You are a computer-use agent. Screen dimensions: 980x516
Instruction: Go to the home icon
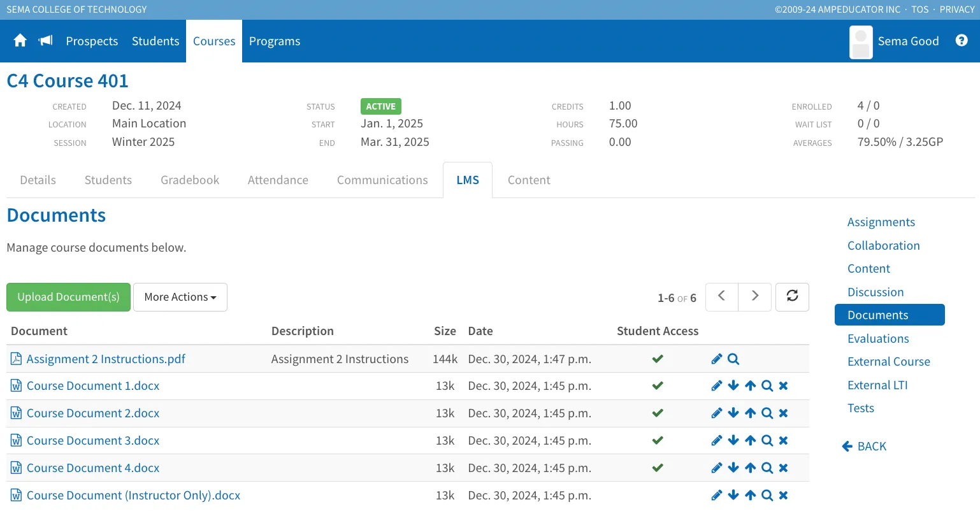[20, 41]
